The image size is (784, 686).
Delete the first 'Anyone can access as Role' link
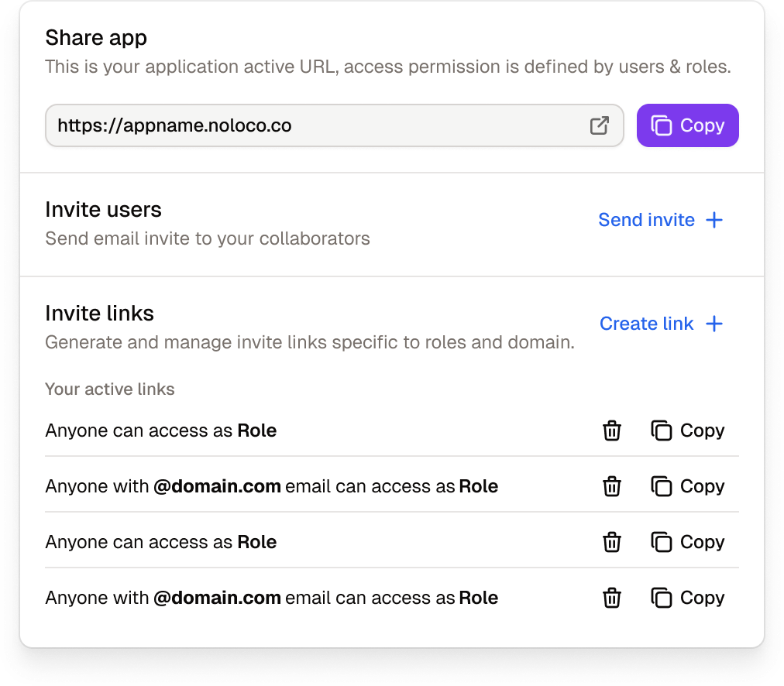611,430
